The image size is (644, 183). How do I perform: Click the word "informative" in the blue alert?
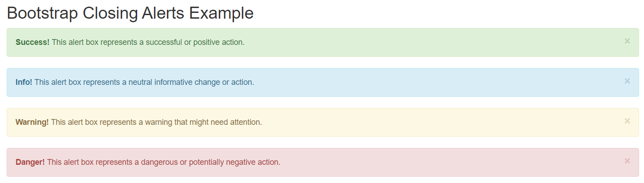click(x=174, y=82)
